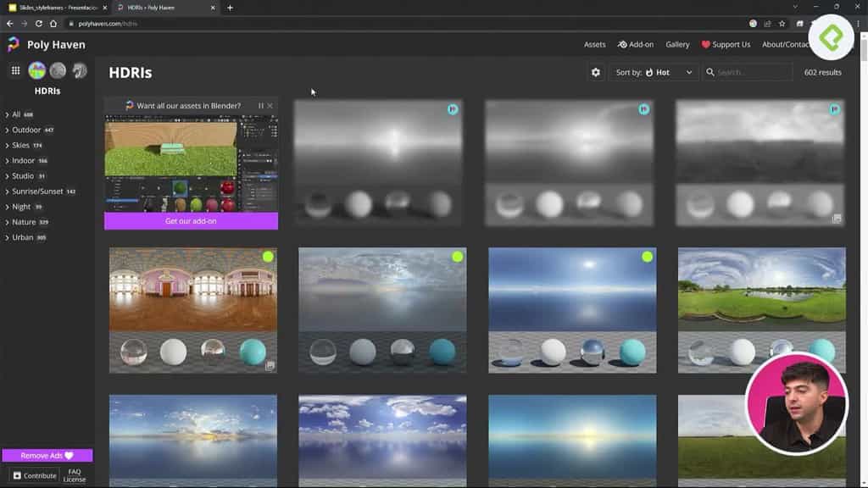
Task: Open the ballroom interior HDRI thumbnail
Action: tap(193, 310)
